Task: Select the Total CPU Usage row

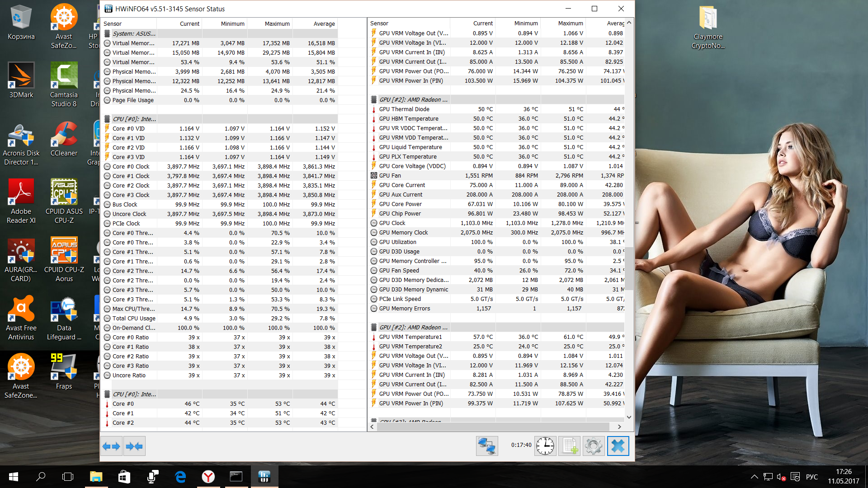Action: pos(134,318)
